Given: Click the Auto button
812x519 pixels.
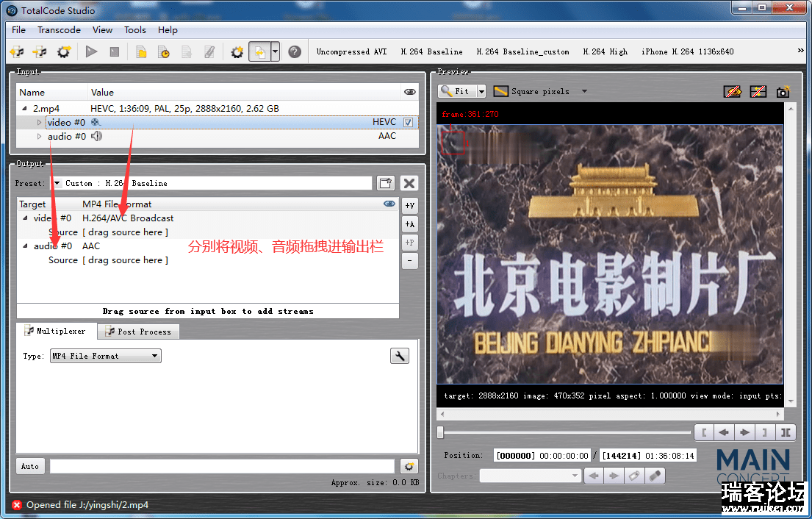Looking at the screenshot, I should [x=30, y=466].
